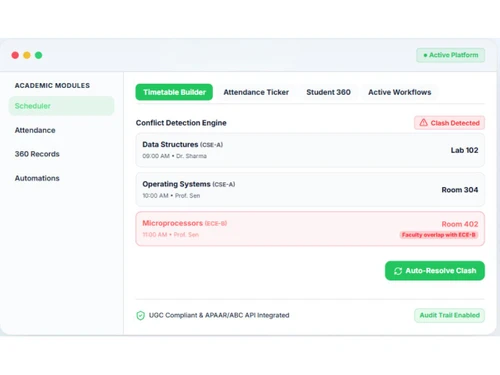Select Scheduler in the sidebar

coord(61,106)
